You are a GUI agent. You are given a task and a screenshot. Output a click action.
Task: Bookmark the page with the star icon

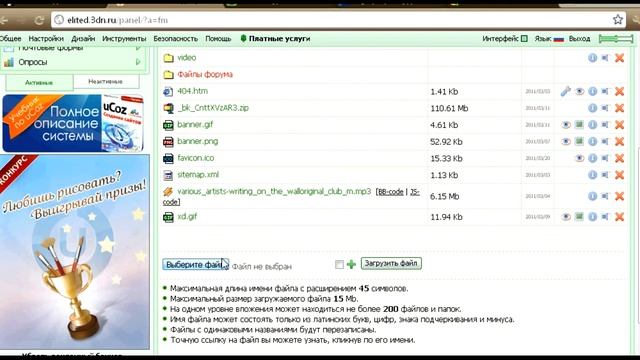coord(618,19)
